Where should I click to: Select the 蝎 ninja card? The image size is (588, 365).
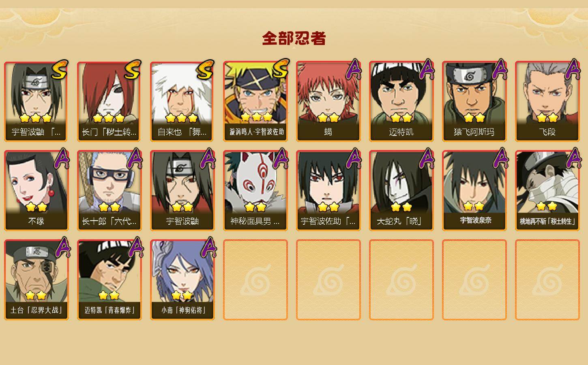coord(328,101)
